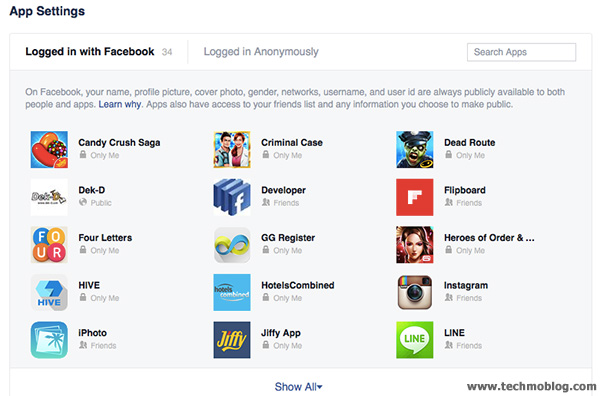Image resolution: width=600 pixels, height=396 pixels.
Task: Expand the Show All dropdown
Action: 298,387
